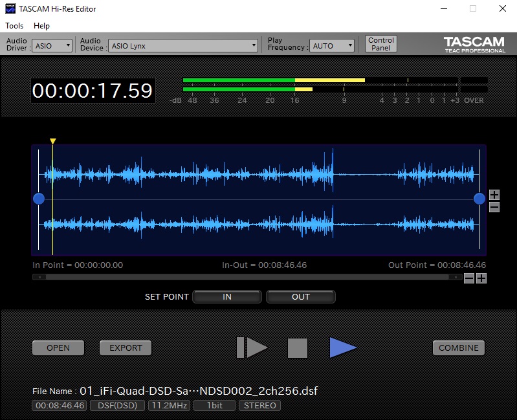Screen dimensions: 517x420
Task: Close the TASCAM Hi-Res Editor window
Action: tap(503, 8)
